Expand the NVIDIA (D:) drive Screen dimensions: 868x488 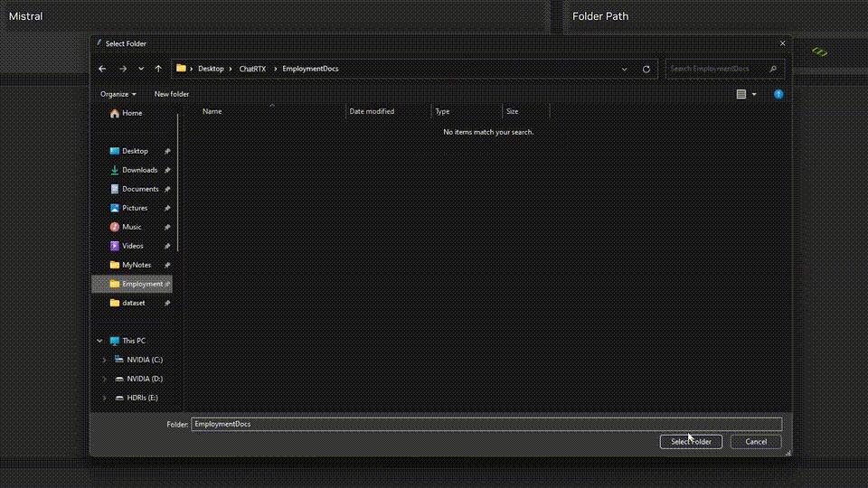pyautogui.click(x=104, y=379)
